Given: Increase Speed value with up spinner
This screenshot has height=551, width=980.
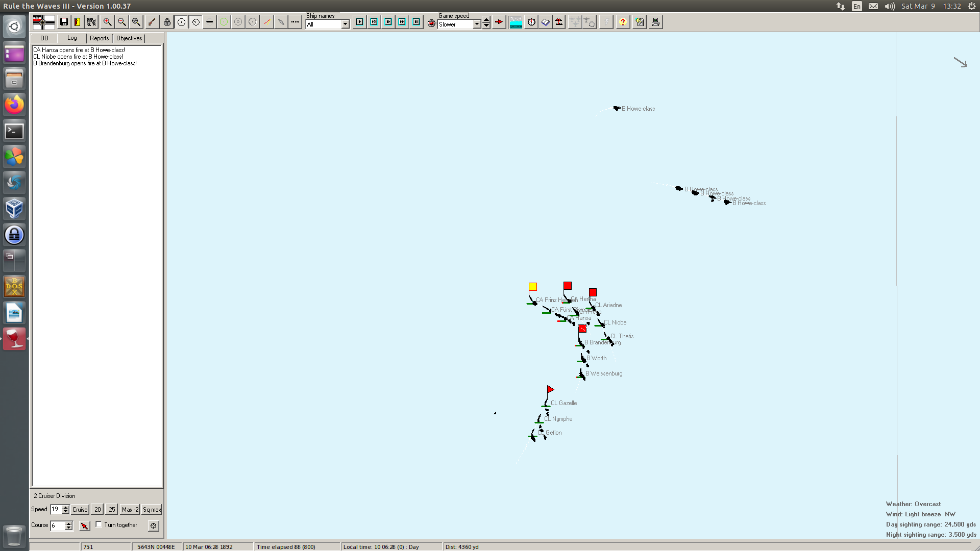Looking at the screenshot, I should pos(65,507).
